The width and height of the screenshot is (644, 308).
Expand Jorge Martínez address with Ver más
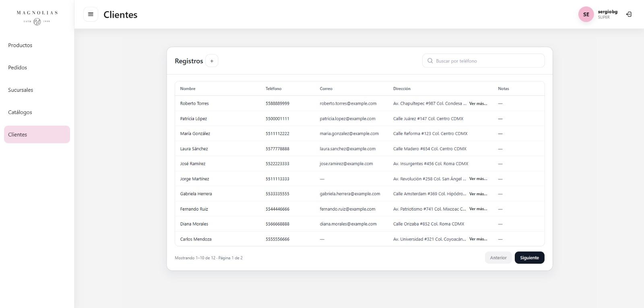point(478,179)
